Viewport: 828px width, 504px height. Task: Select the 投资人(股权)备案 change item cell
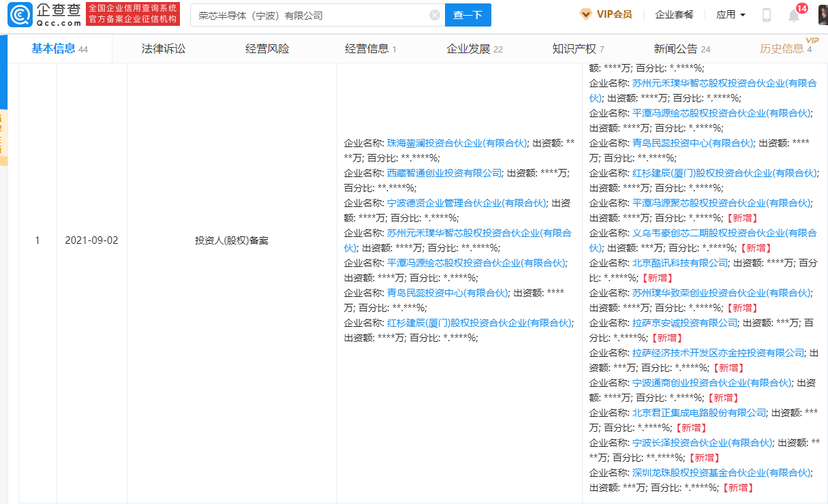(x=232, y=240)
